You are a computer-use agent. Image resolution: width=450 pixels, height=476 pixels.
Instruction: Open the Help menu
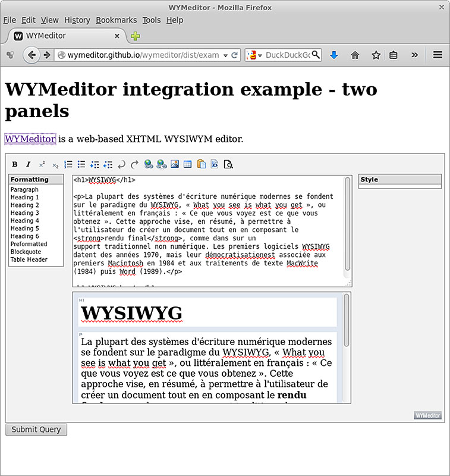pos(175,20)
